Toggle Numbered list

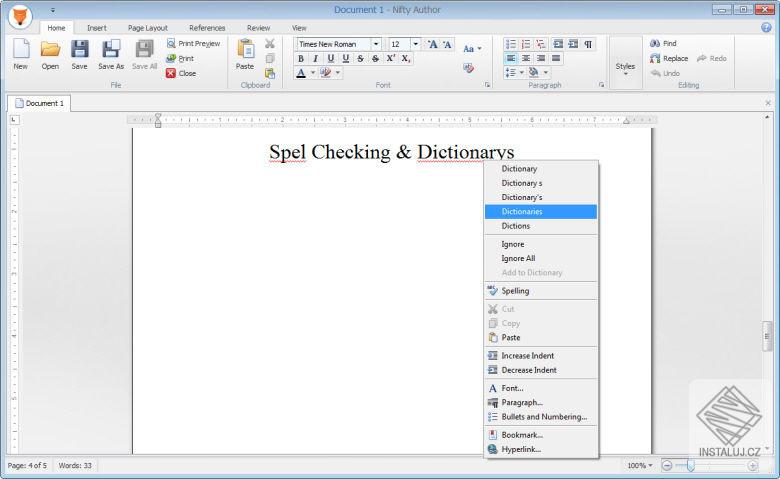[526, 44]
